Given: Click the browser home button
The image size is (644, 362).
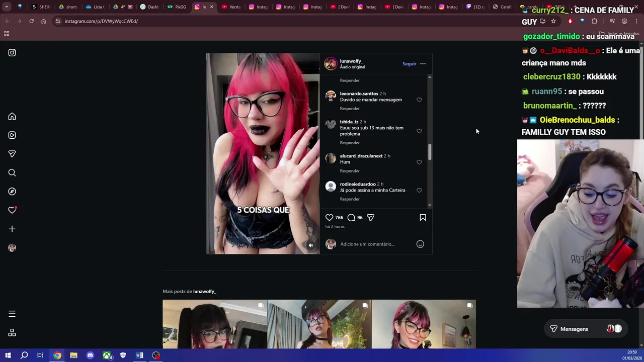Looking at the screenshot, I should tap(43, 21).
